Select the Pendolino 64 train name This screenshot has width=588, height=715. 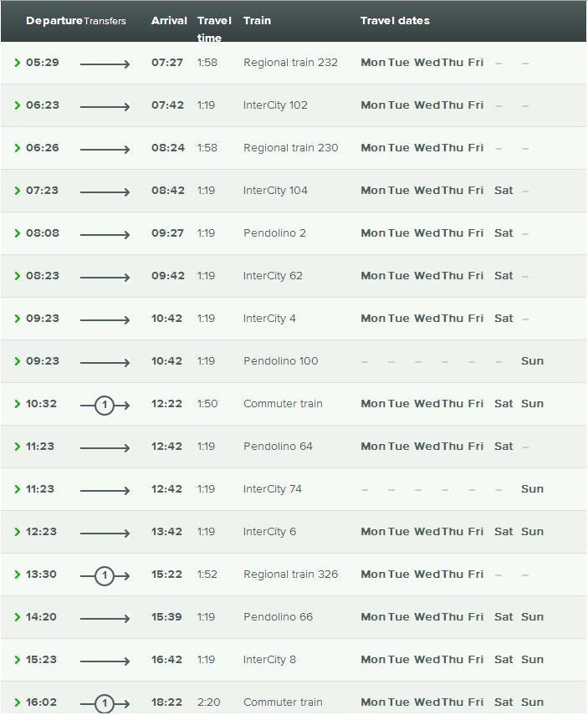[278, 447]
